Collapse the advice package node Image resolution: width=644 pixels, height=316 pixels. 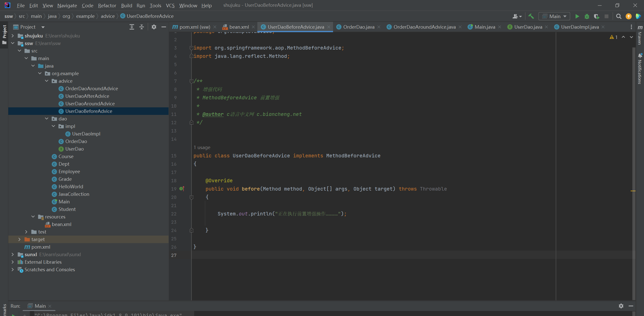click(47, 81)
